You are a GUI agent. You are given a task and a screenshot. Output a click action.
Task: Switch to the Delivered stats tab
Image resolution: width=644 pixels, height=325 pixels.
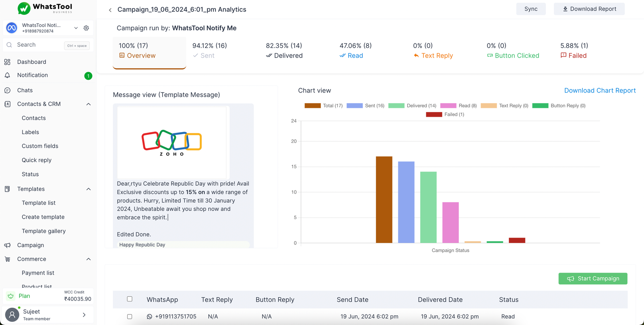(284, 51)
